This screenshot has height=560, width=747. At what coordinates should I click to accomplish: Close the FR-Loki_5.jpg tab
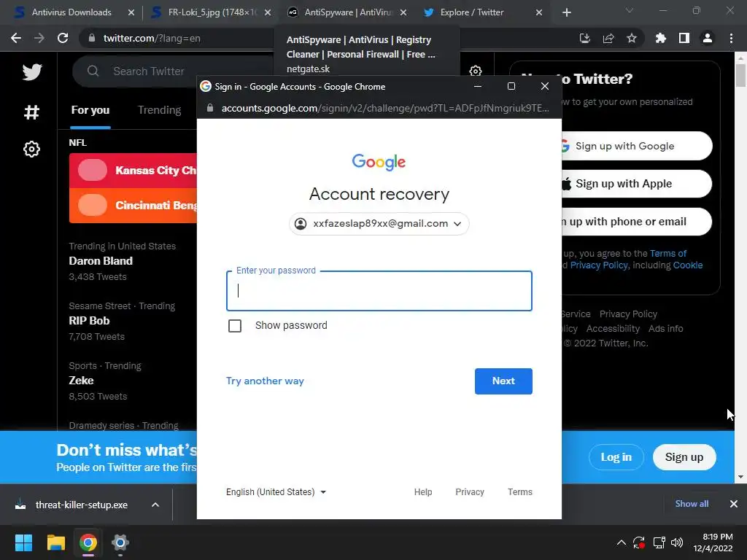268,12
